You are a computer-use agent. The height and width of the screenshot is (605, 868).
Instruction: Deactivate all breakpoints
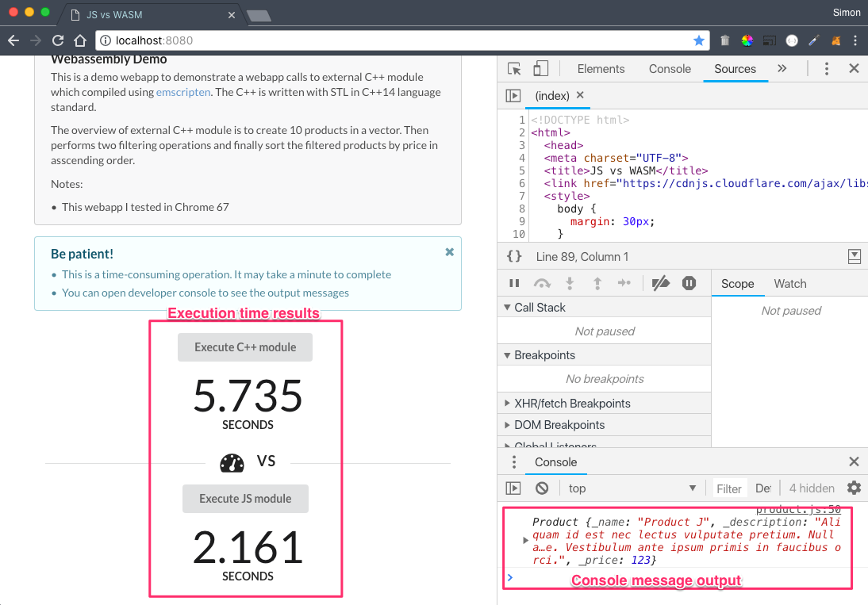coord(661,283)
